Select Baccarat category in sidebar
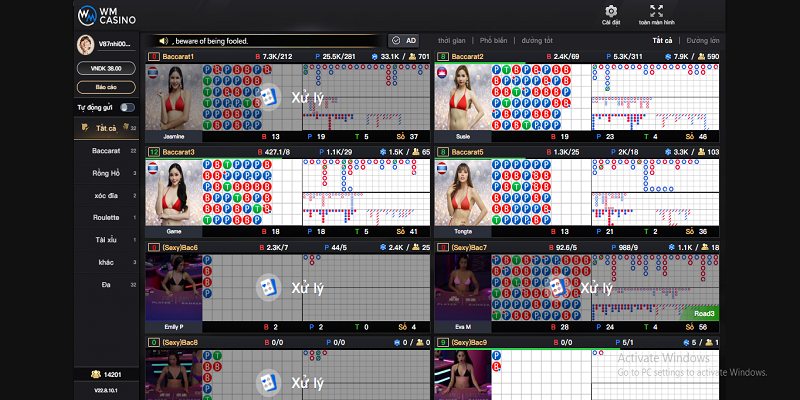800x400 pixels. [106, 151]
